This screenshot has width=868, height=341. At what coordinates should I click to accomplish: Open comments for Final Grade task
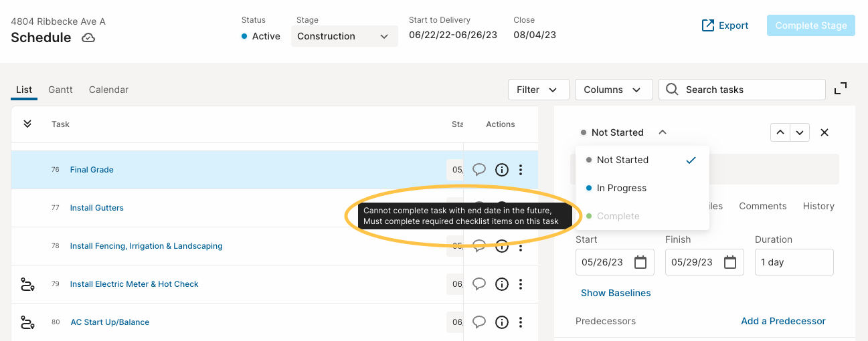(x=479, y=170)
